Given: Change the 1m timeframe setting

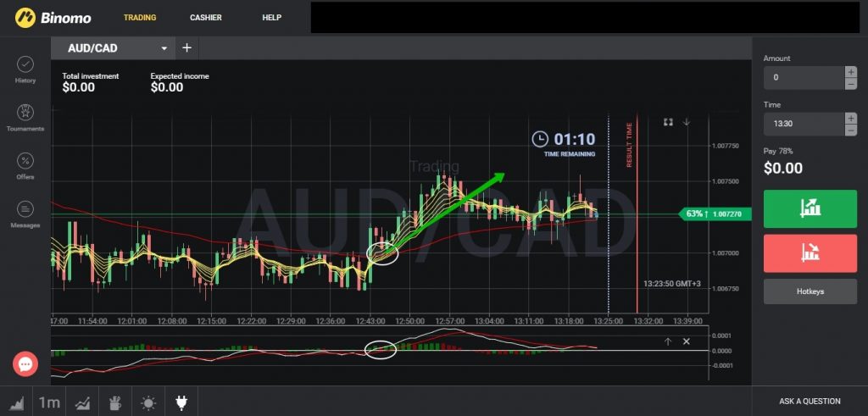Looking at the screenshot, I should 48,402.
